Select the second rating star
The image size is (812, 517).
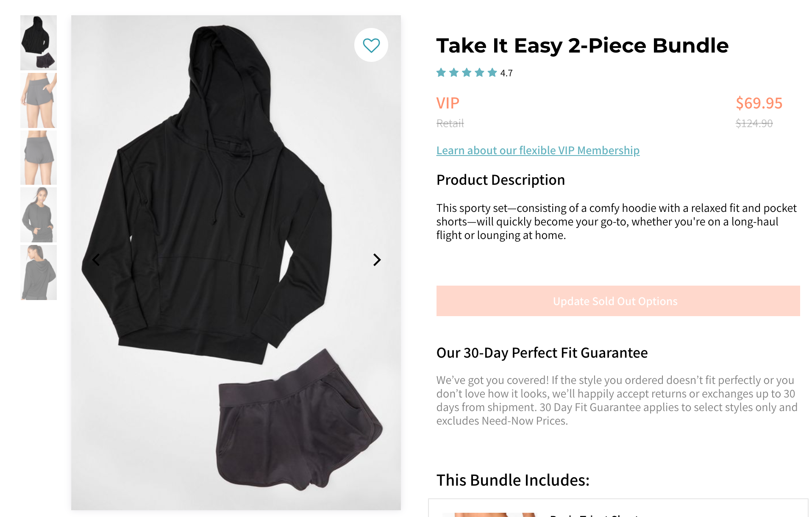(453, 72)
